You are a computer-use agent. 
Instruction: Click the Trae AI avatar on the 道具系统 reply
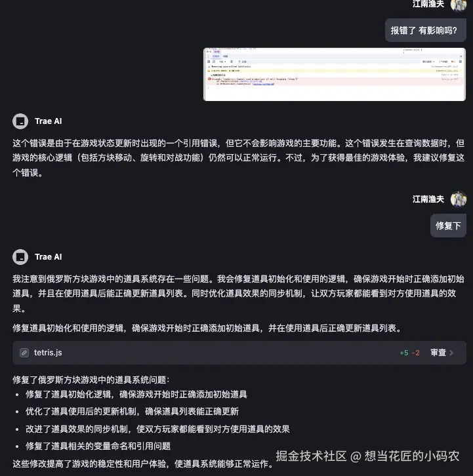pos(20,257)
